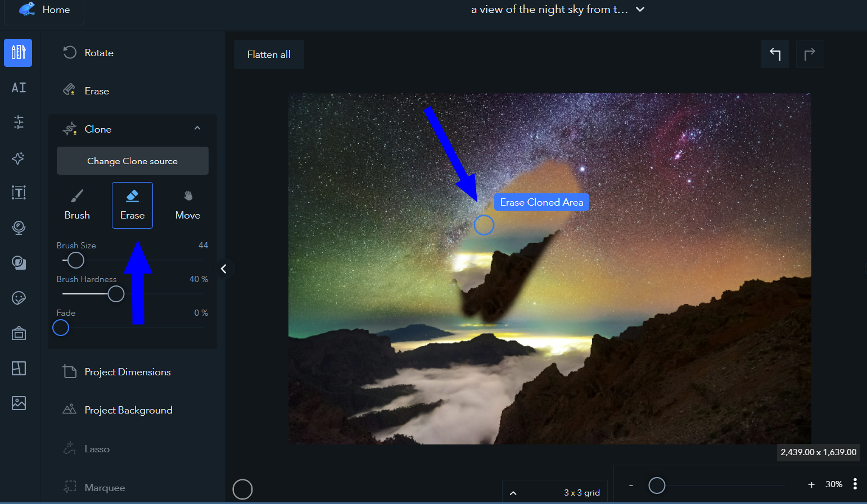Click the night sky canvas image

550,269
